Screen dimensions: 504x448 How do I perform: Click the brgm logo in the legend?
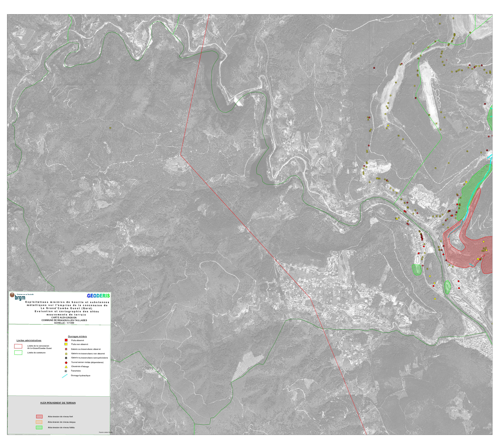18,297
